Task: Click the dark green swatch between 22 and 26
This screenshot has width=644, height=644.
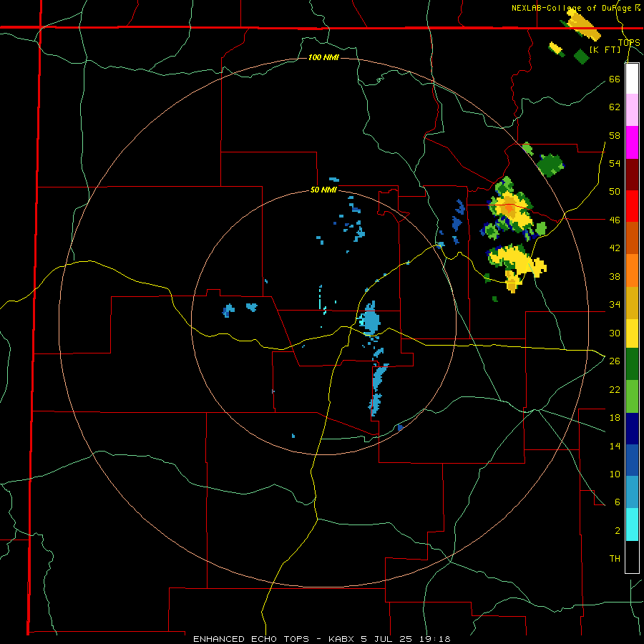Action: coord(632,364)
